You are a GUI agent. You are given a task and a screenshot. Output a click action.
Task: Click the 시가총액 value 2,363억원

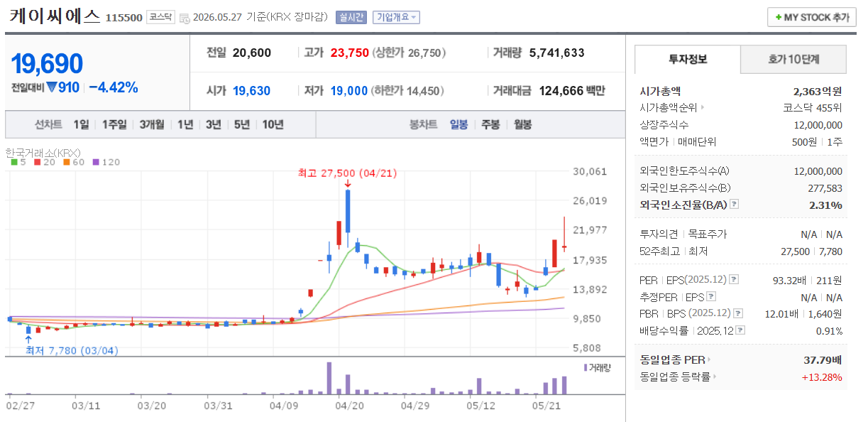(x=818, y=91)
